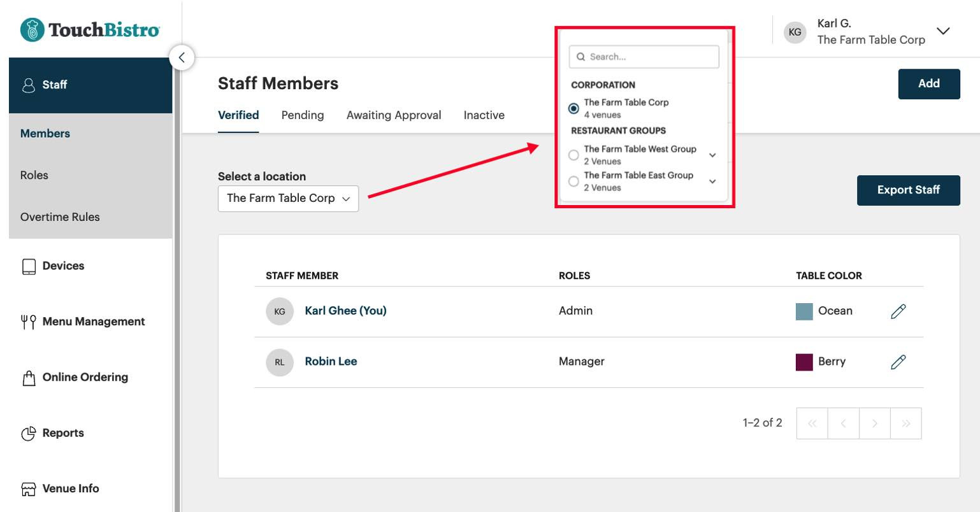Screen dimensions: 980x512
Task: Click the Add button
Action: pyautogui.click(x=928, y=84)
